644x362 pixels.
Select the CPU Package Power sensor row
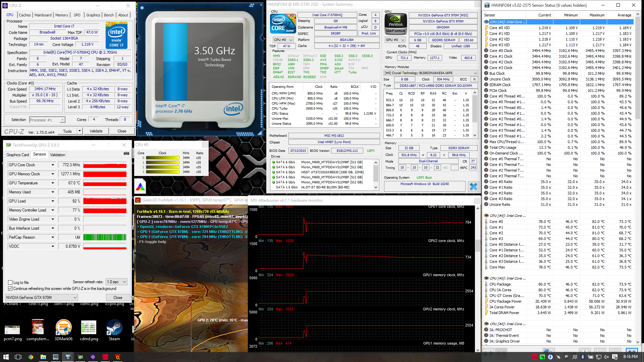558,301
